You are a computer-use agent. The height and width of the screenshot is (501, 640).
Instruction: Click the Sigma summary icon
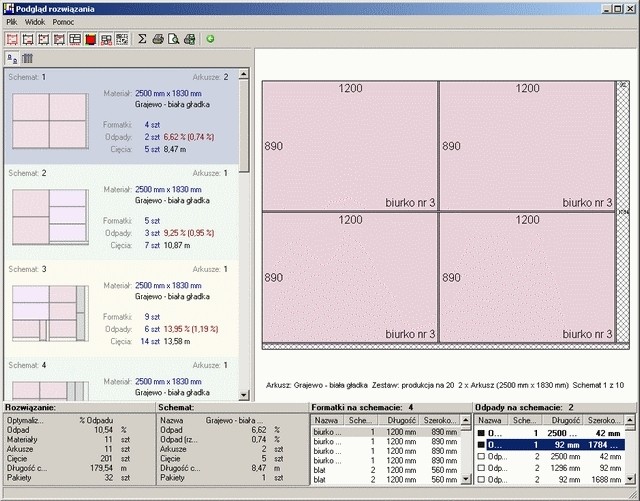click(142, 39)
